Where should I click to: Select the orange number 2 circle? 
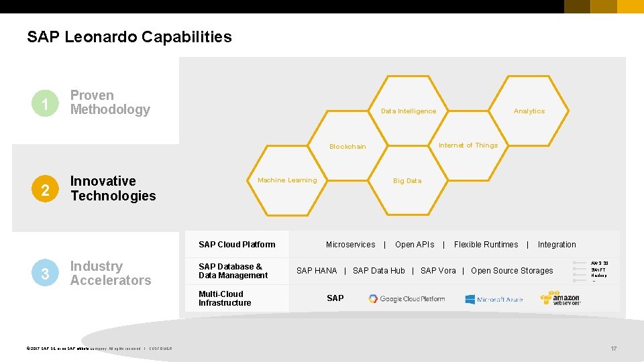pos(45,190)
